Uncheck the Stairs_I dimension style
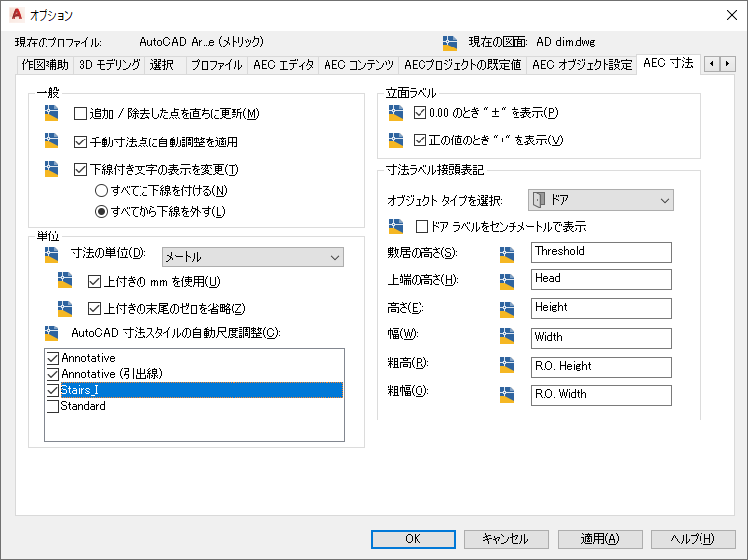 [53, 390]
